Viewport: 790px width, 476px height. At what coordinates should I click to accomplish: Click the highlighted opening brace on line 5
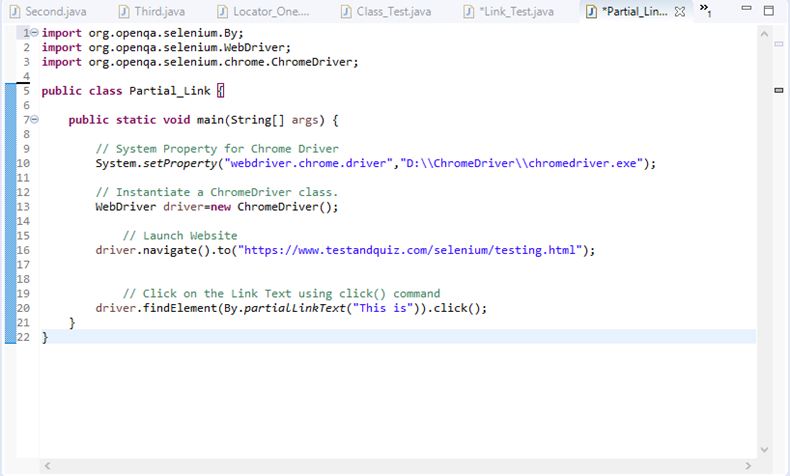pyautogui.click(x=220, y=91)
